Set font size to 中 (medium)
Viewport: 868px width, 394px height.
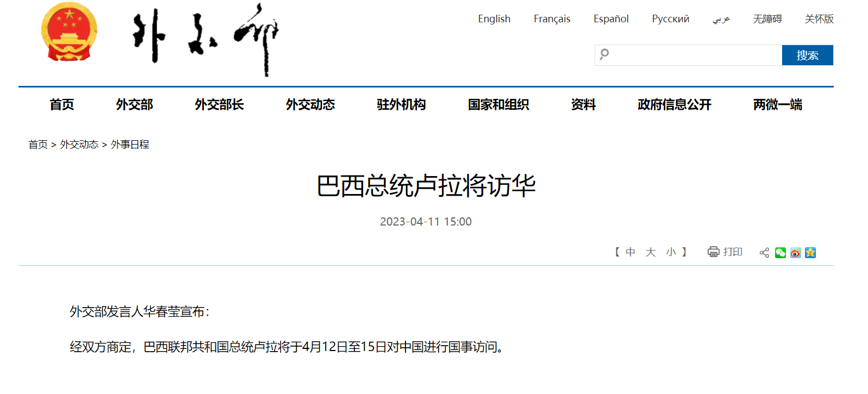click(630, 252)
